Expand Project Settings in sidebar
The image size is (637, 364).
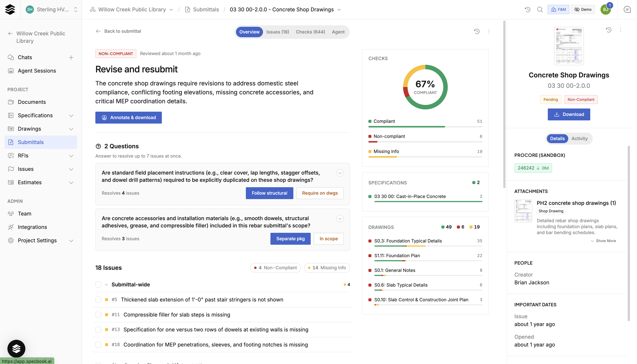click(71, 240)
